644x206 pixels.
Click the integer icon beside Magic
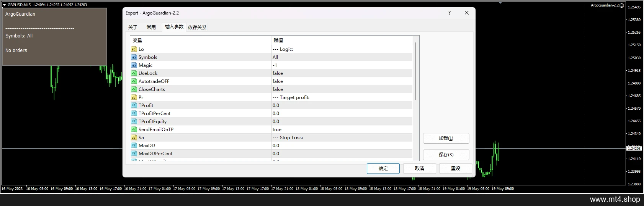coord(134,65)
